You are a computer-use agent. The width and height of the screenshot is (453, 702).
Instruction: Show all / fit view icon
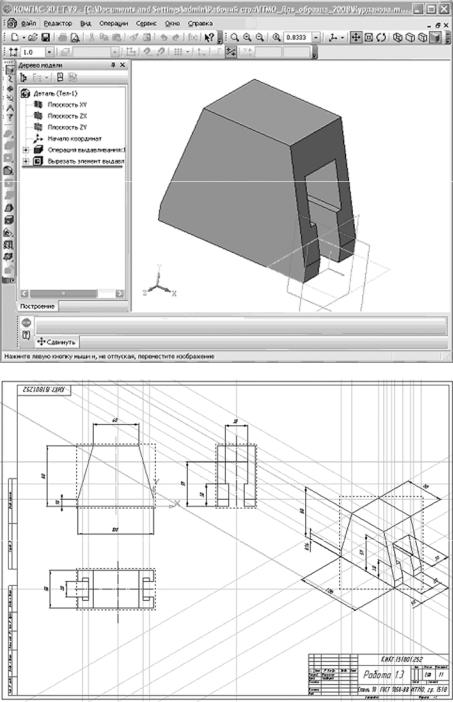point(369,38)
